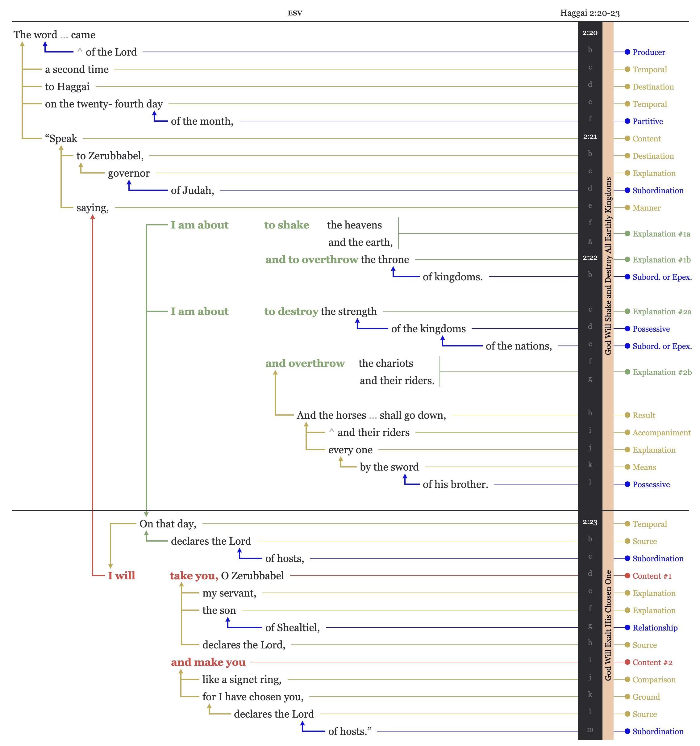Select the 2:22 verse marker
This screenshot has height=746, width=700.
590,258
